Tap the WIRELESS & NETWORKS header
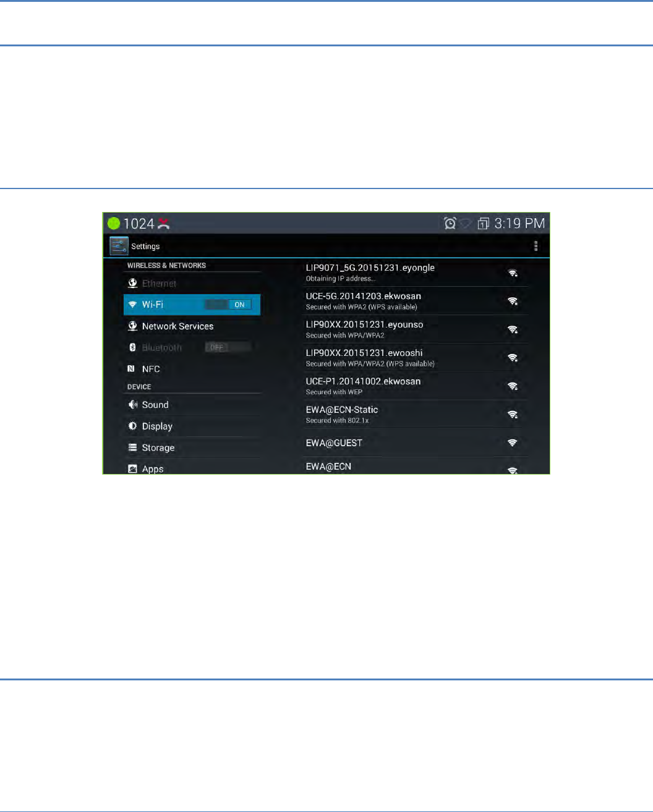 [166, 265]
